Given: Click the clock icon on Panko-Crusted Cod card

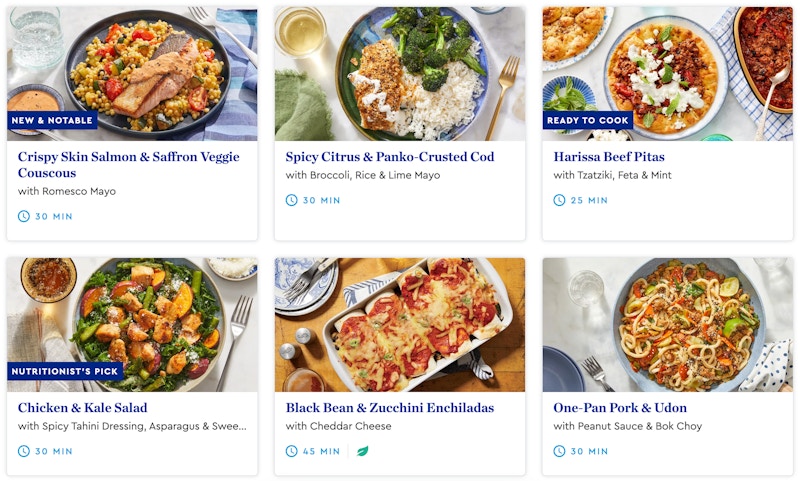Looking at the screenshot, I should tap(292, 200).
